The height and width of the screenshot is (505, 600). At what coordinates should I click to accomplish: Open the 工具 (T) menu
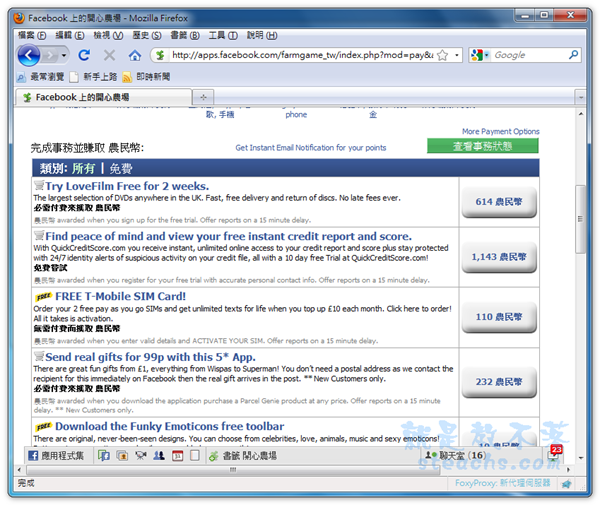(x=223, y=36)
